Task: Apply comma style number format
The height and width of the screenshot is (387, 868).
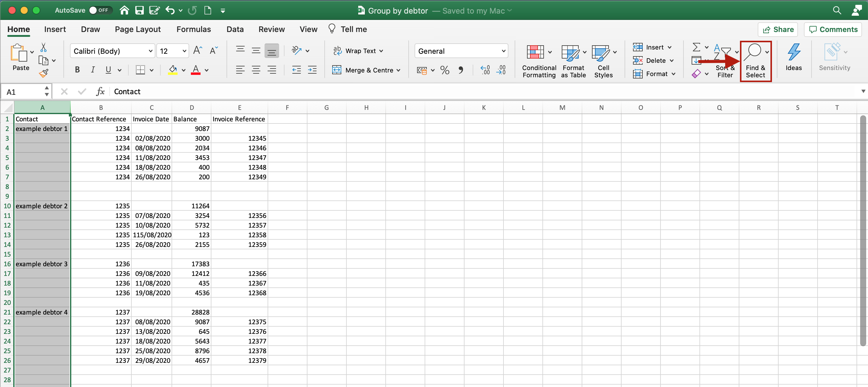Action: point(461,70)
